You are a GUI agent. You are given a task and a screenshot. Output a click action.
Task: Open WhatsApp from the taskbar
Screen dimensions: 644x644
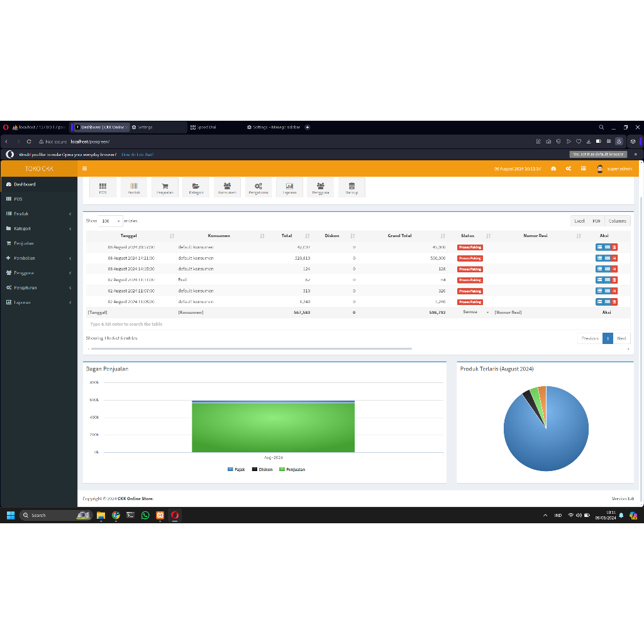145,515
